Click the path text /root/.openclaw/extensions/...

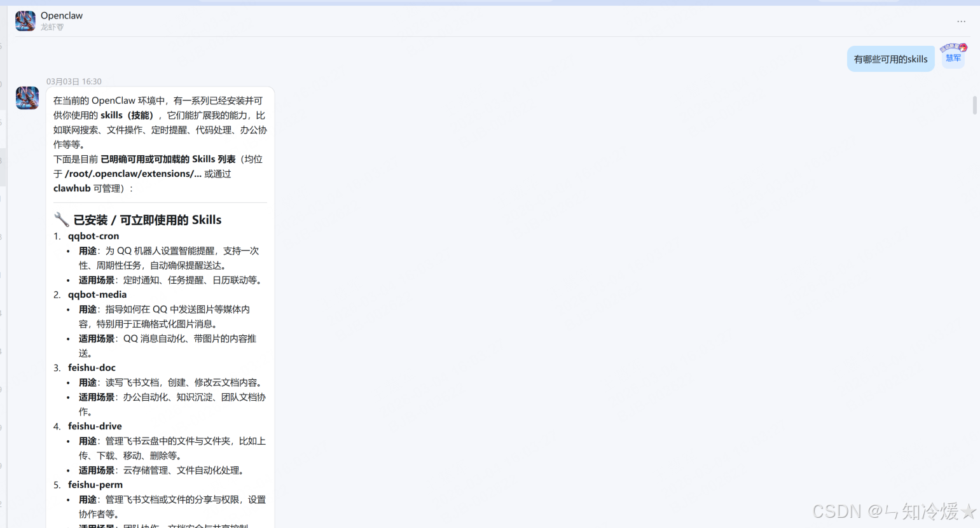[133, 174]
